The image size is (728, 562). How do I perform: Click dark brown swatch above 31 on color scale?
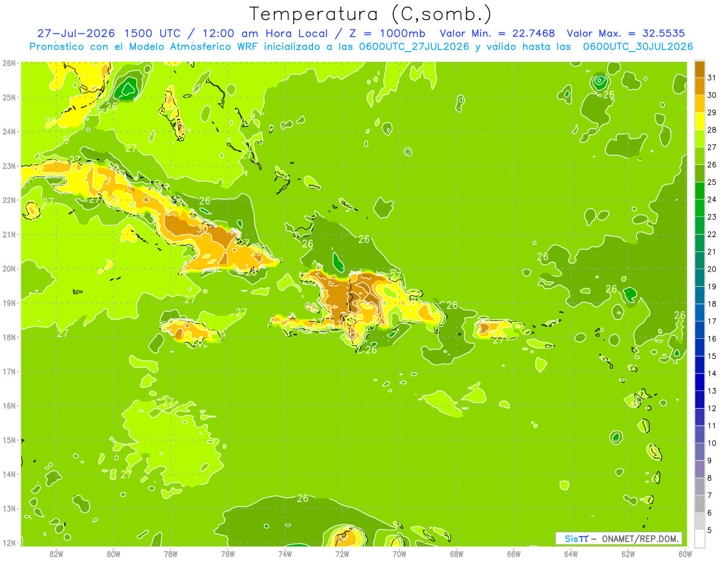pos(699,69)
